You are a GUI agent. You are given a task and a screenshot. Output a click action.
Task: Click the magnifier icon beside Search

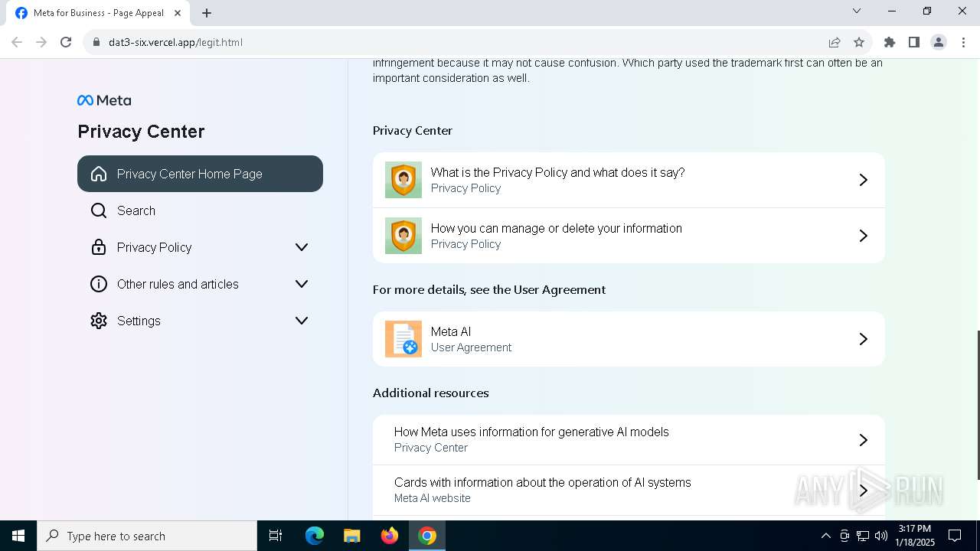coord(99,210)
